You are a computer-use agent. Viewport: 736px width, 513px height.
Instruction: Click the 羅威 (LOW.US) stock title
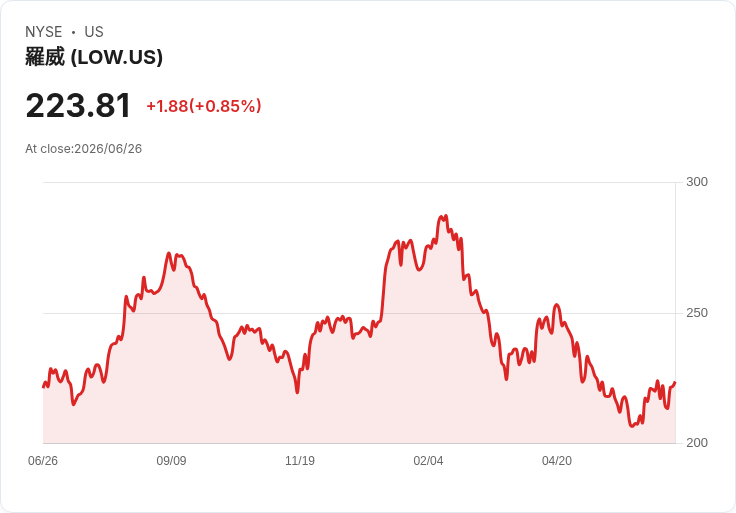94,57
